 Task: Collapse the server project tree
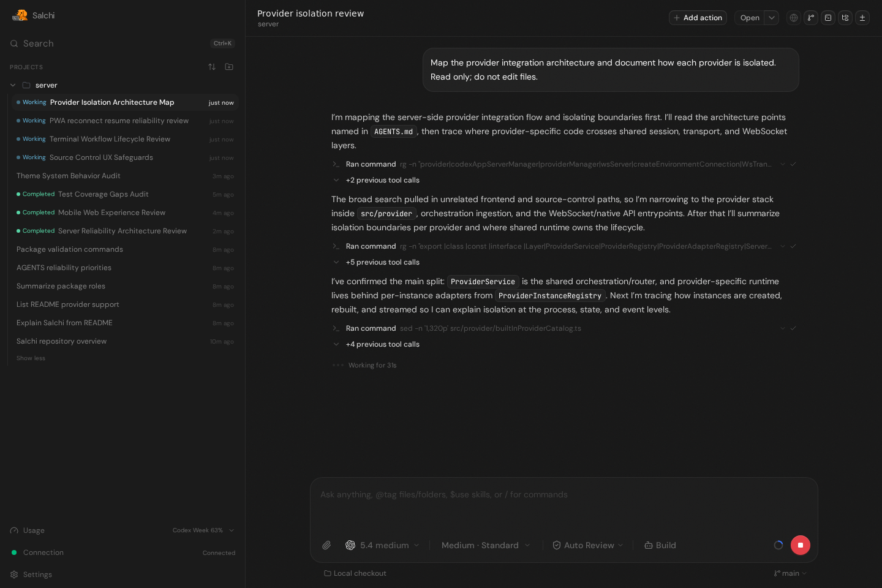click(13, 85)
